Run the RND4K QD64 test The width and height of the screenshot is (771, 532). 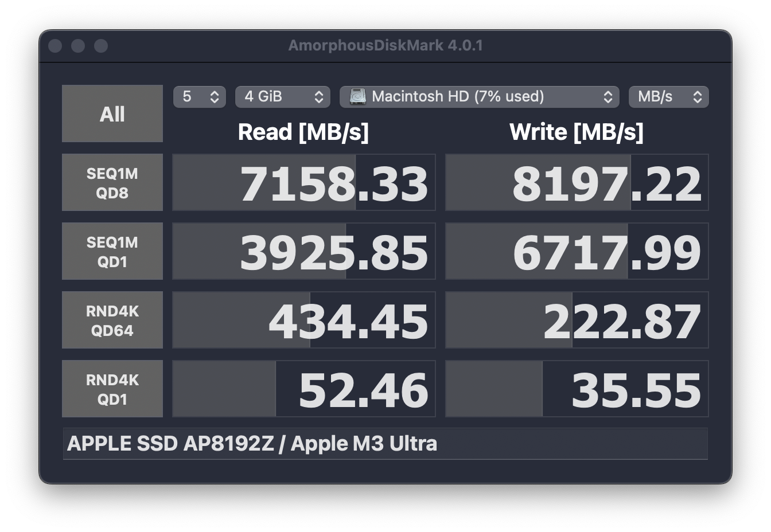[112, 320]
